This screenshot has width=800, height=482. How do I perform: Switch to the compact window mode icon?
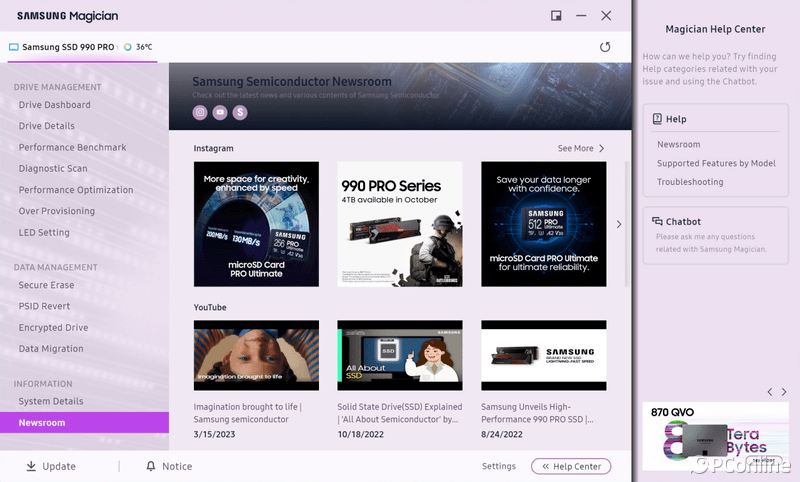point(556,15)
